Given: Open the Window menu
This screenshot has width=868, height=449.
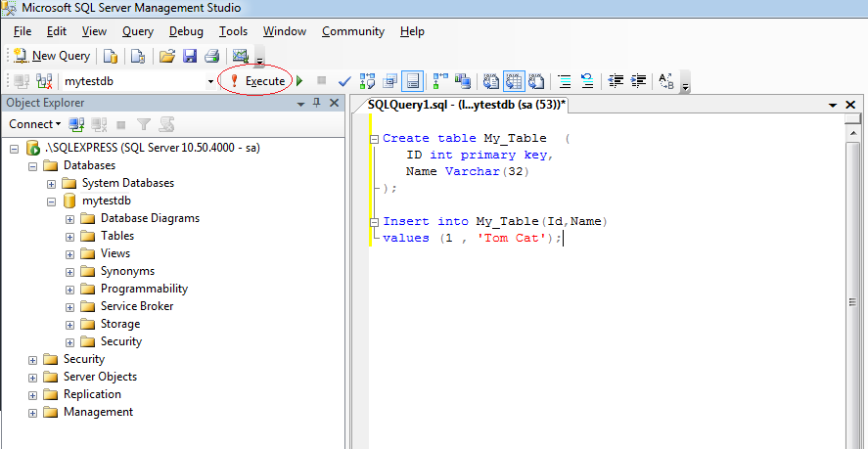Looking at the screenshot, I should click(x=285, y=31).
